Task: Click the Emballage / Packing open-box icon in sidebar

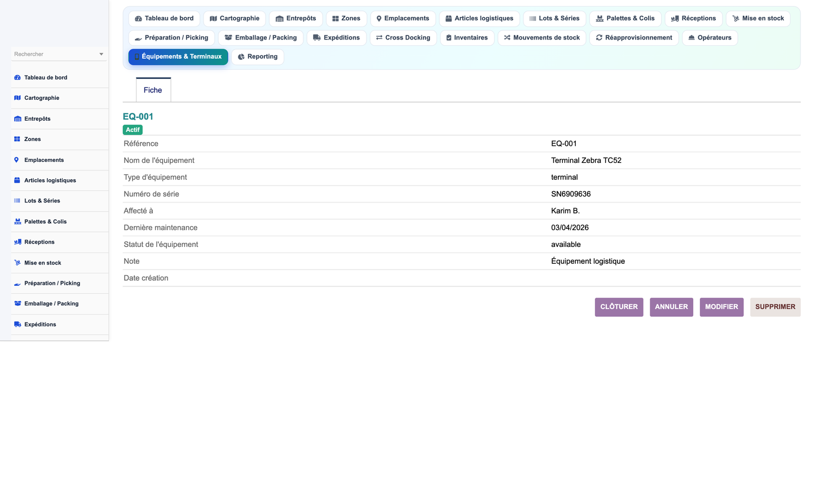Action: coord(17,304)
